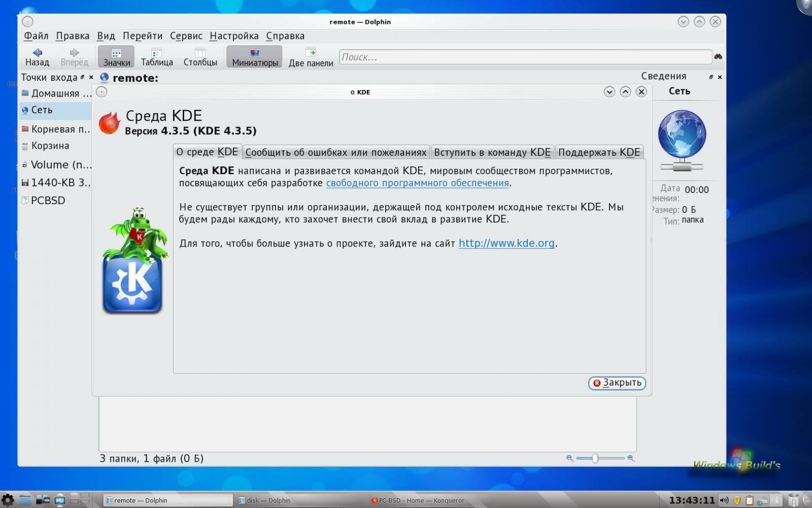The image size is (812, 508).
Task: Open the Перейти menu
Action: 143,36
